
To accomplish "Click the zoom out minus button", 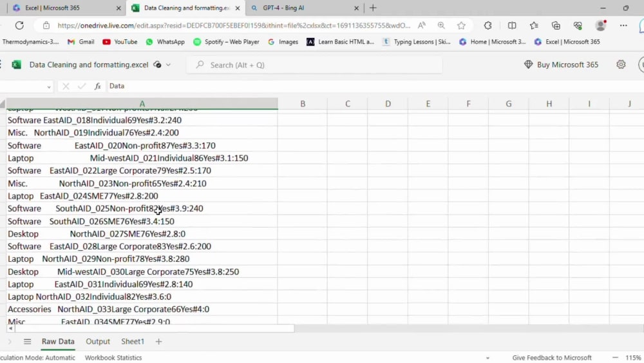I will coord(615,358).
